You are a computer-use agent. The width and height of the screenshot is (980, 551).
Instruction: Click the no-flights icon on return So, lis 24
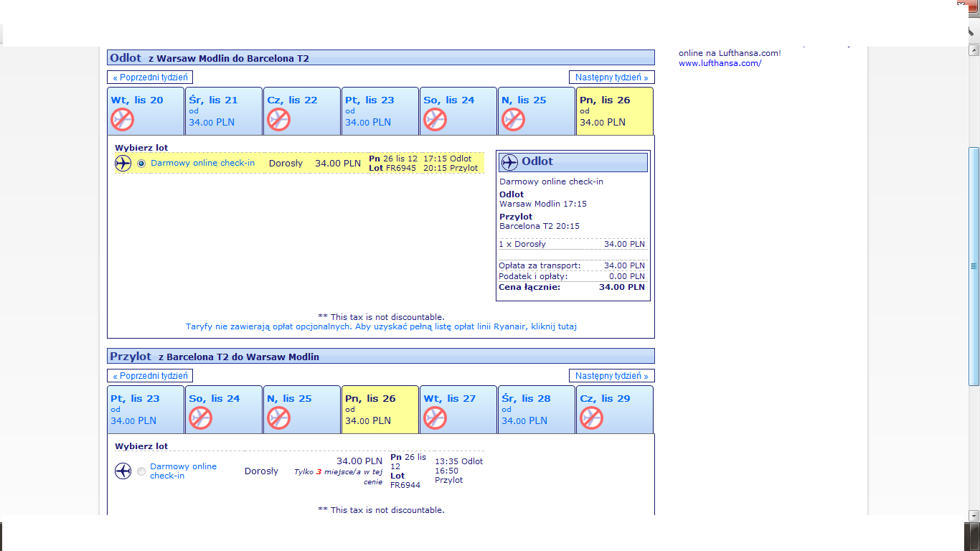201,418
